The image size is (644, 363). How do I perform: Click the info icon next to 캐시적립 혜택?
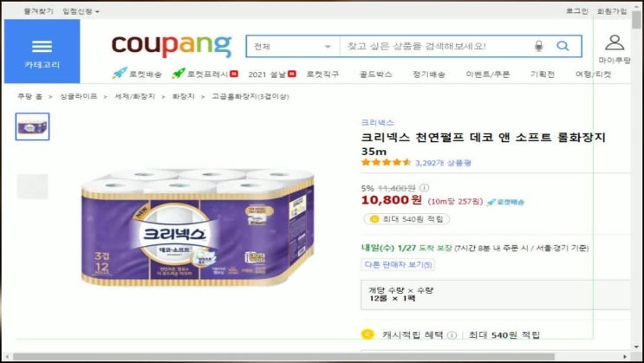pyautogui.click(x=452, y=335)
